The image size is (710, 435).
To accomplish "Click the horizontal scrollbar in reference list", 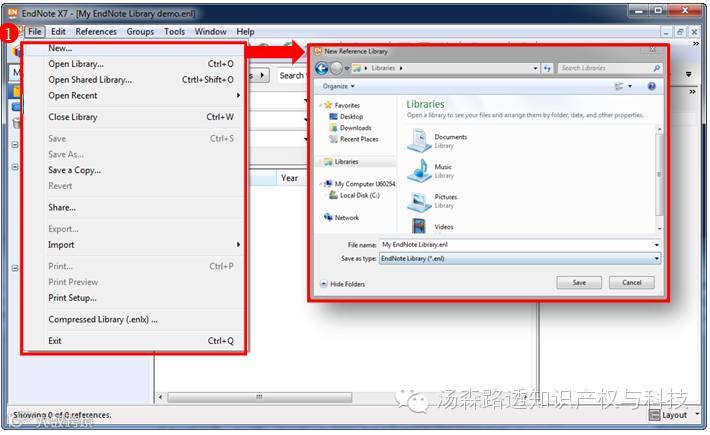I will click(x=259, y=397).
